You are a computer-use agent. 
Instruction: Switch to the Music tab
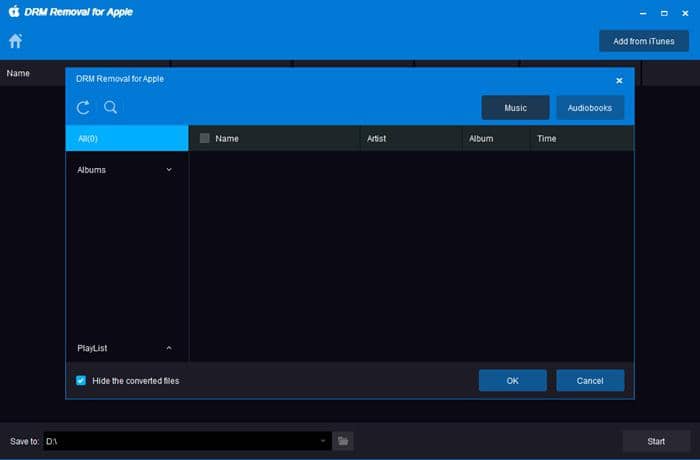coord(515,108)
